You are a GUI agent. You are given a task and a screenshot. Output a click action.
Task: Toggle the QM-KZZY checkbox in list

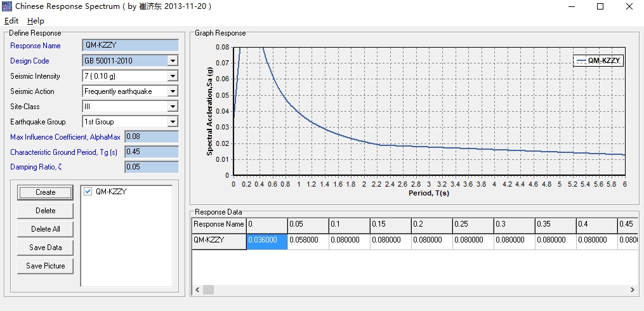click(88, 192)
